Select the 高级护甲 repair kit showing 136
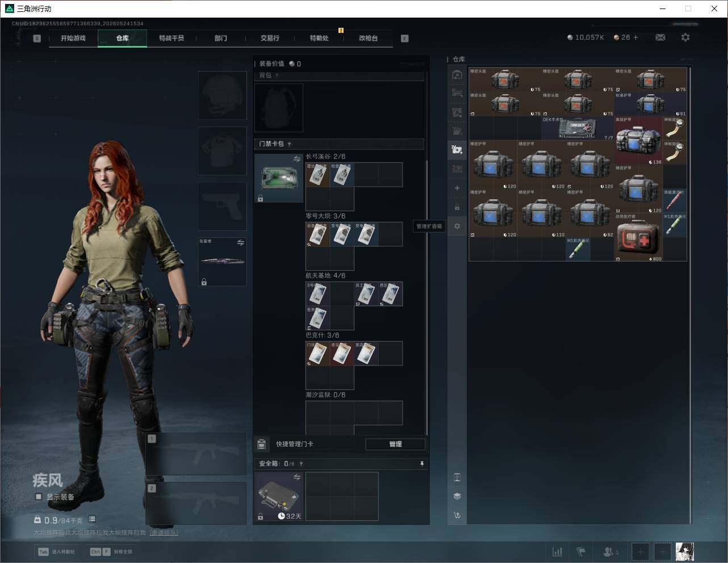Screen dimensions: 728x563 [639, 141]
